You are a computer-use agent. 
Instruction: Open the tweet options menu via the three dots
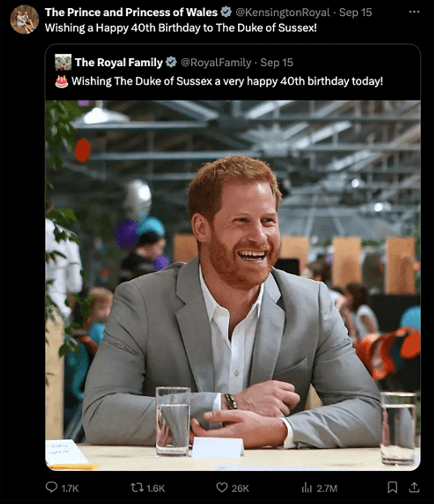coord(414,12)
